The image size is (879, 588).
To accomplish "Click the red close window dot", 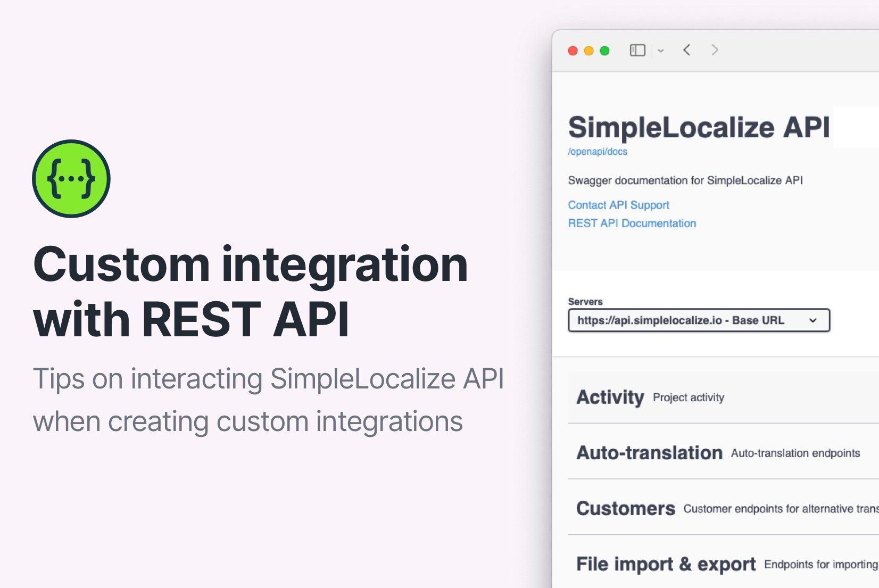I will 573,51.
